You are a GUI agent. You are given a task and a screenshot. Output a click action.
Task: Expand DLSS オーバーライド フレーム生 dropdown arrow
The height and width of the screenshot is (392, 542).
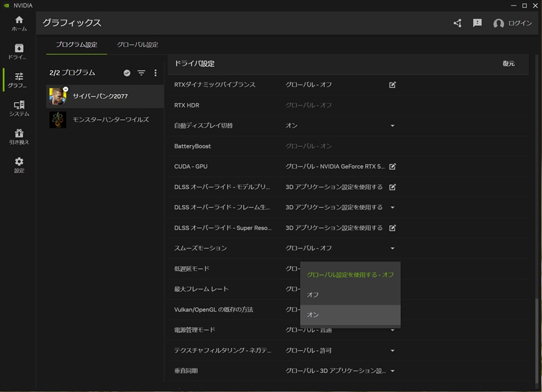tap(392, 208)
